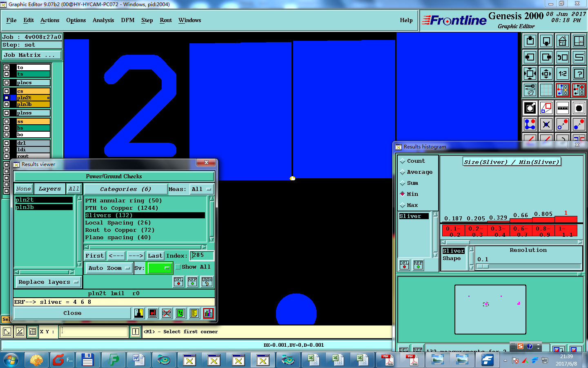The width and height of the screenshot is (588, 368).
Task: Open the DFM menu
Action: [x=128, y=20]
